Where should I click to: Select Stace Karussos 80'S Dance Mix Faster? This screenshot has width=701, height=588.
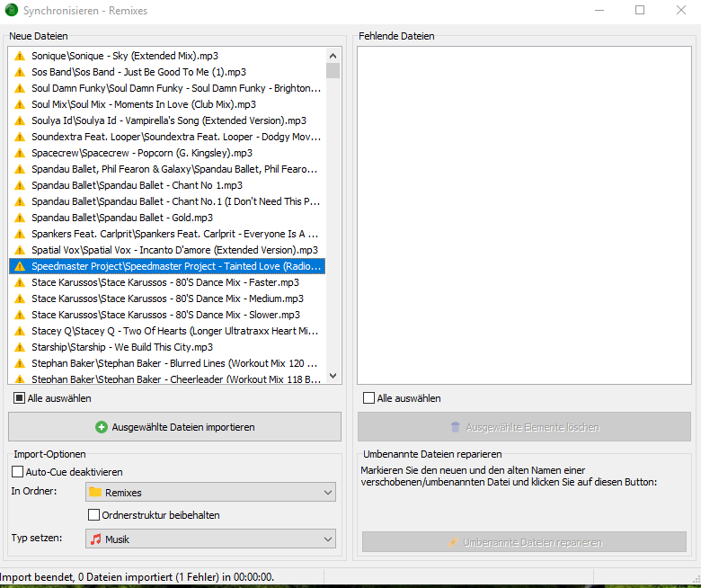click(164, 282)
